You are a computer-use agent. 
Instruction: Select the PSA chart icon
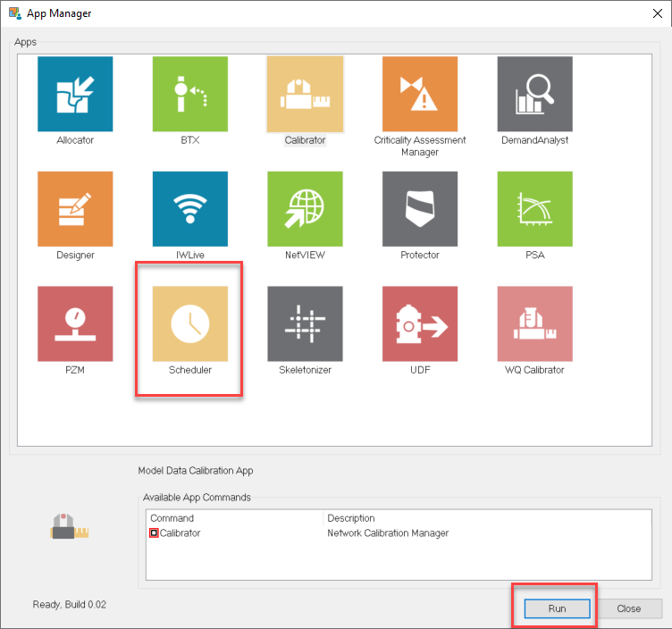534,209
